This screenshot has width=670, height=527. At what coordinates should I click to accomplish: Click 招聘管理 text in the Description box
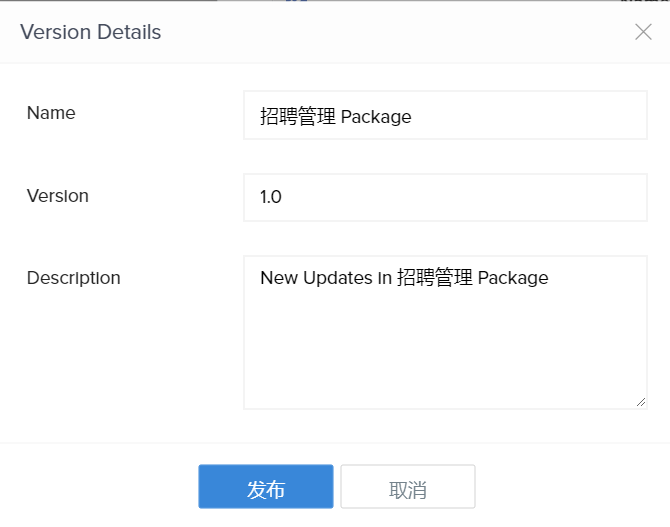pos(434,278)
